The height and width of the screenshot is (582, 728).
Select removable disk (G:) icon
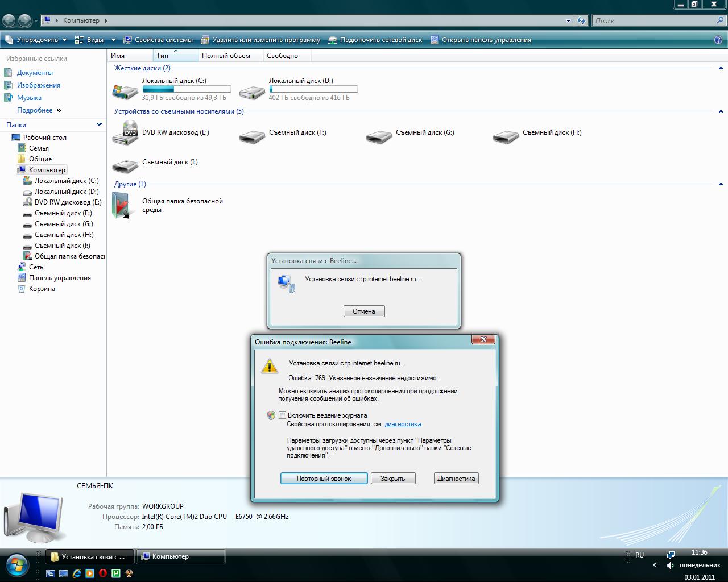point(379,136)
